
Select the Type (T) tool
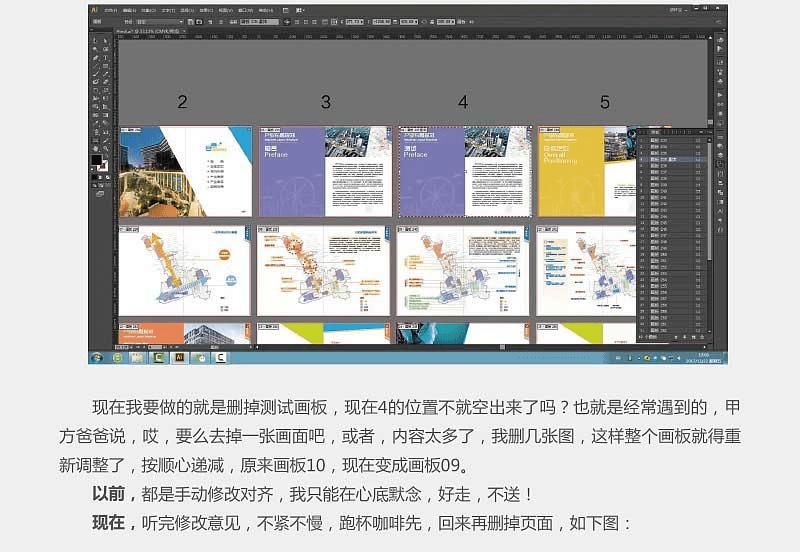[105, 58]
